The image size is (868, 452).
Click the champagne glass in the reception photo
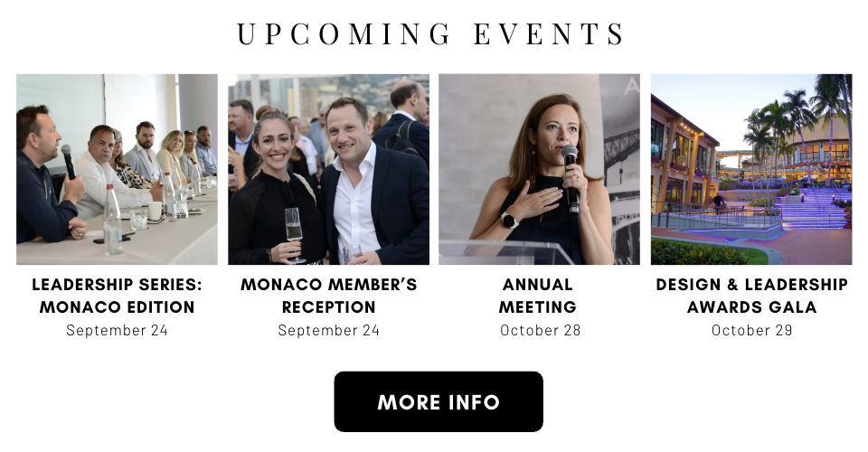click(293, 228)
